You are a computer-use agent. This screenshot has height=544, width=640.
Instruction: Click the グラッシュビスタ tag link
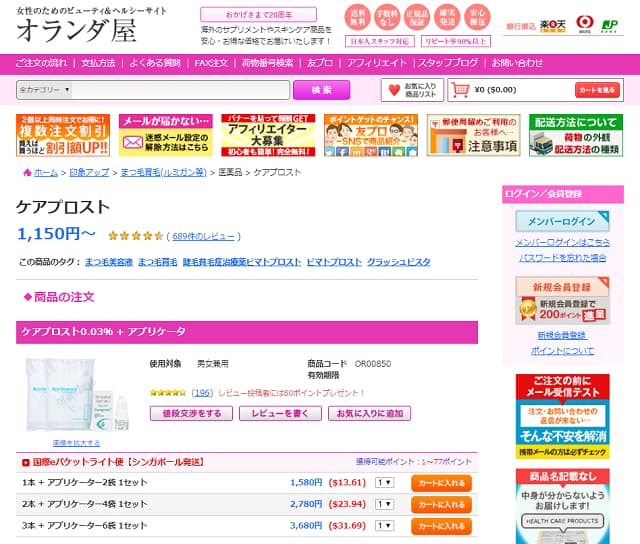pos(399,262)
